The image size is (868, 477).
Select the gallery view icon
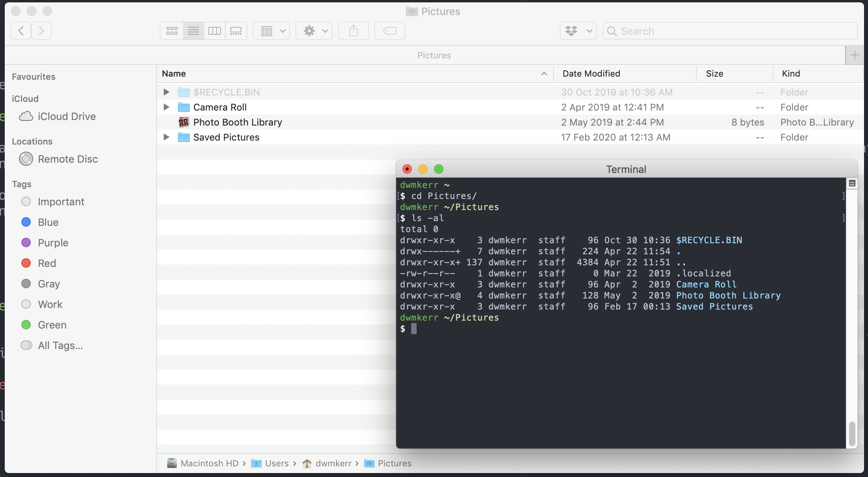coord(236,30)
